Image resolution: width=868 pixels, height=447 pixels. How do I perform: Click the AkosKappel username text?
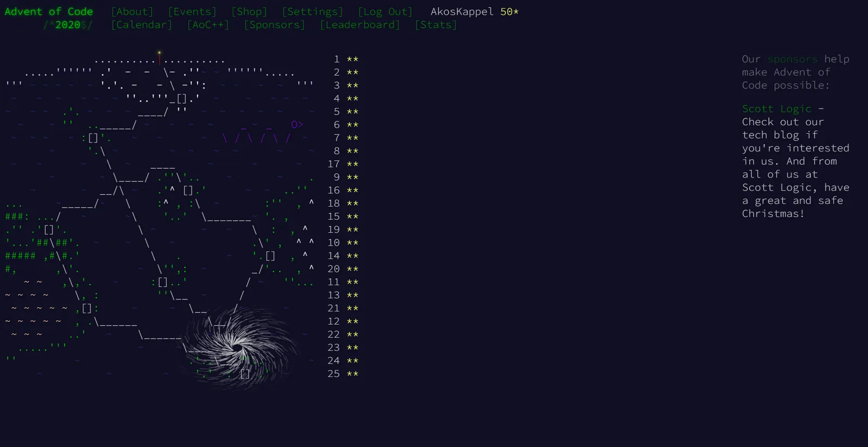pyautogui.click(x=462, y=11)
